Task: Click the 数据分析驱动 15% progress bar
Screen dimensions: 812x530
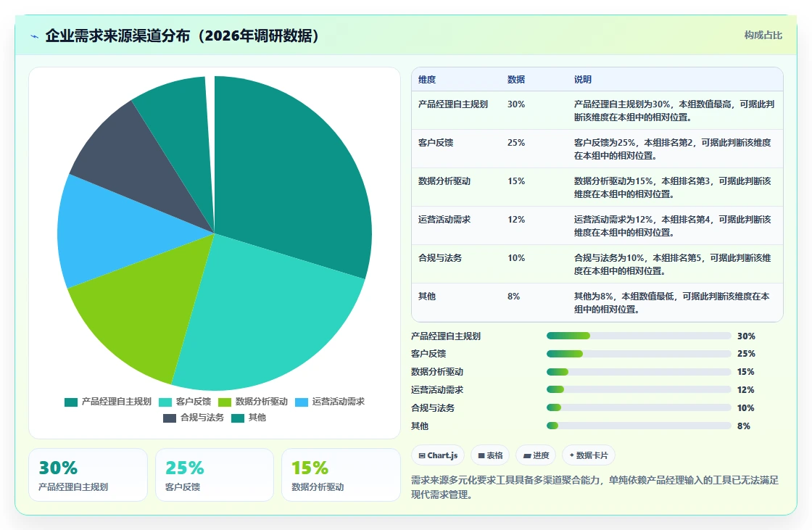Action: [x=639, y=372]
